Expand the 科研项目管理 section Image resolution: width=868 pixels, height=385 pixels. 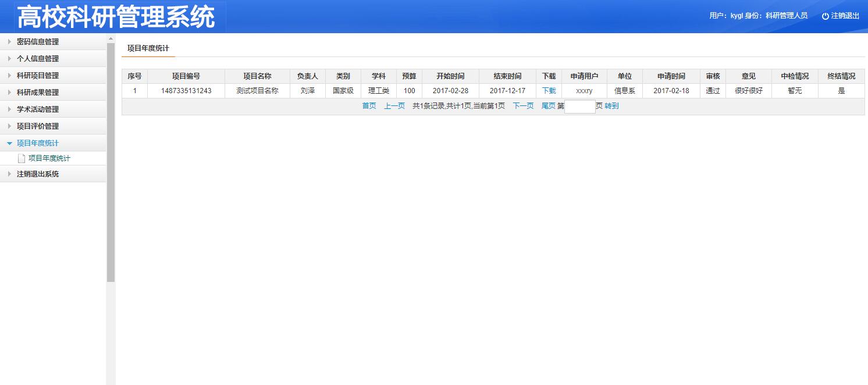[x=38, y=76]
